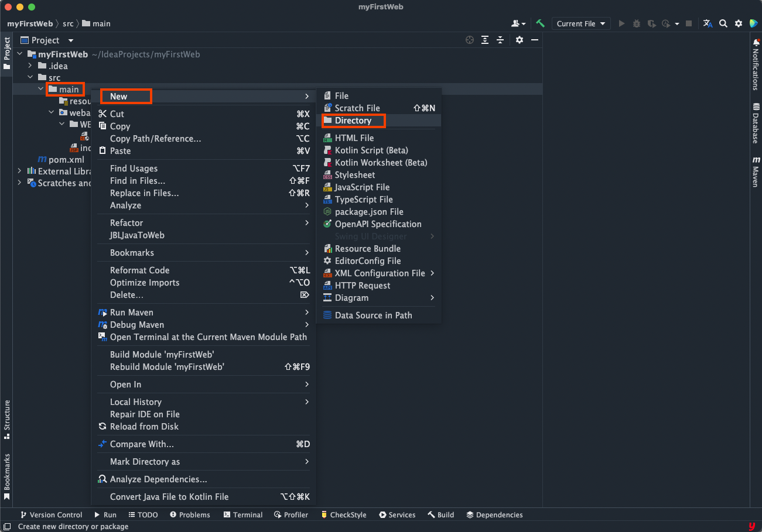Click the JetBrains Toolbox colorful icon top right

[753, 23]
